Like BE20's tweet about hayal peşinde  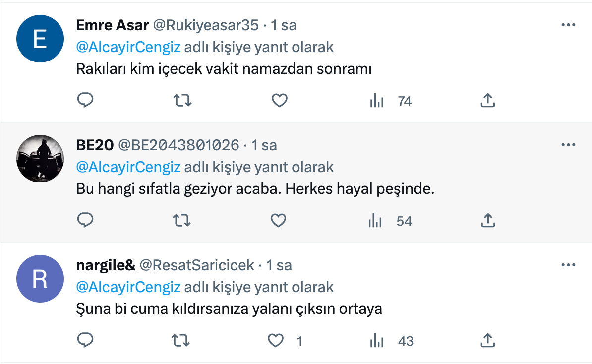279,220
